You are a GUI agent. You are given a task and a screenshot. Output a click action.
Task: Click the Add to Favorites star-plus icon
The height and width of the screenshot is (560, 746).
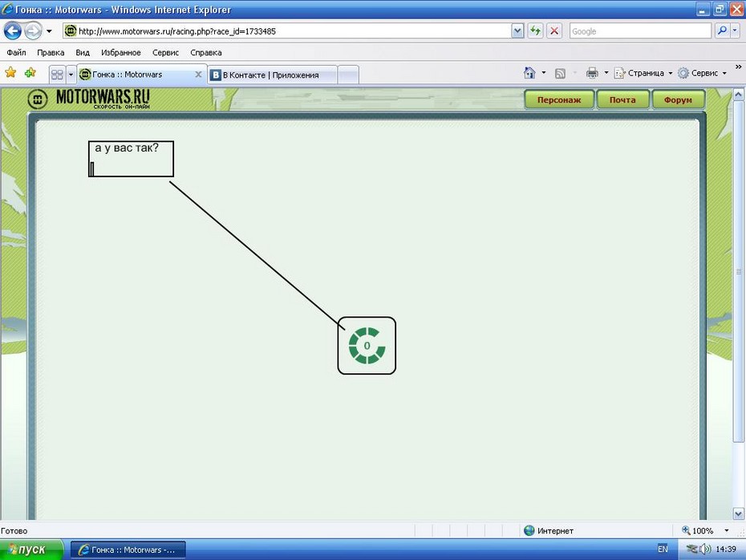(30, 73)
